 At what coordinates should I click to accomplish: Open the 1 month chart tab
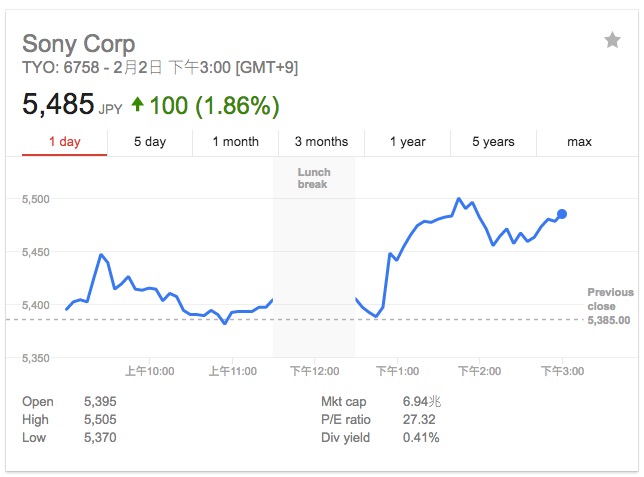(235, 142)
